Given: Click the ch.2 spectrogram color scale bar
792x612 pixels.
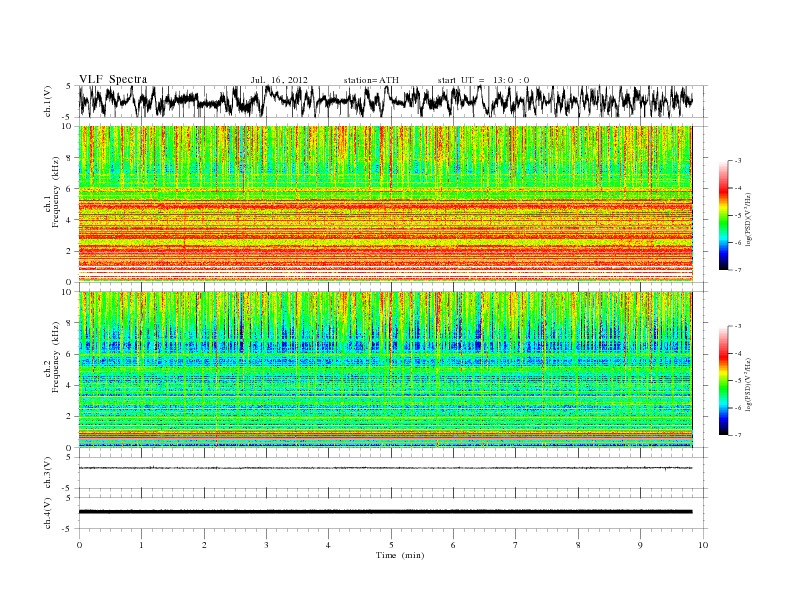Looking at the screenshot, I should 723,381.
